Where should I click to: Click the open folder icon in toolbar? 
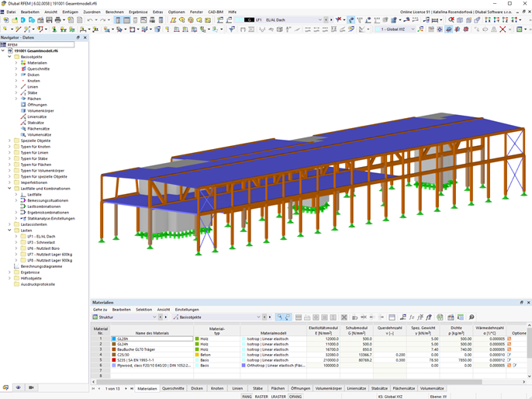coord(15,20)
